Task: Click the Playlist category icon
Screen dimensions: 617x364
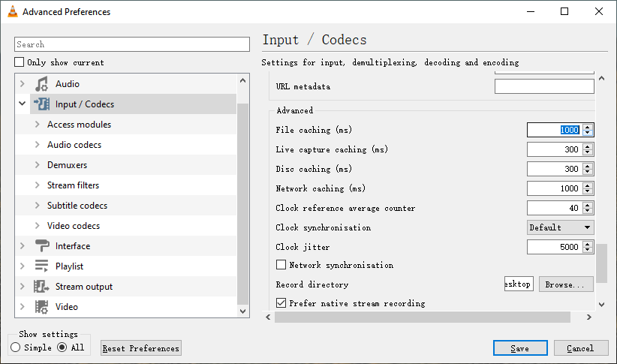Action: [41, 266]
